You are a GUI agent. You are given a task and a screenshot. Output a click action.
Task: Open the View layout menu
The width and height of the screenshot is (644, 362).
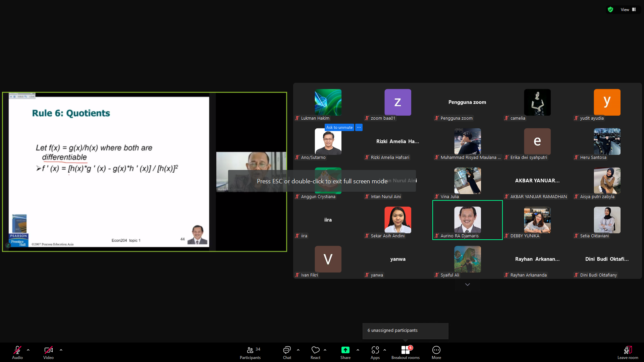[628, 10]
